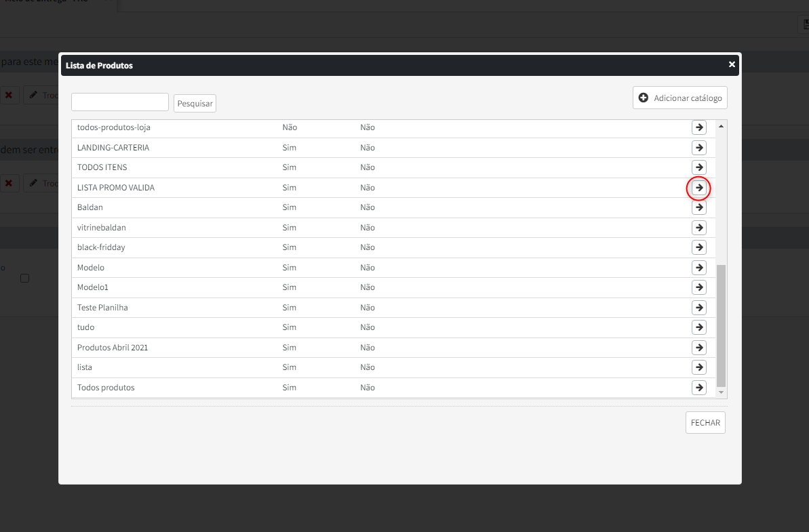Click LISTA PROMO VALIDA catalog name
Viewport: 809px width, 532px height.
115,188
